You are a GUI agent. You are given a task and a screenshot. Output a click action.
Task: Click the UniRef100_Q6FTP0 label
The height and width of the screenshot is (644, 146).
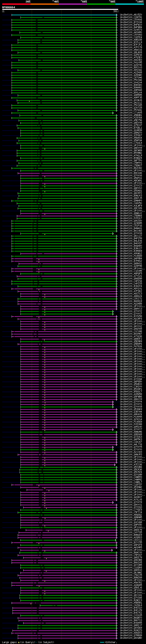pyautogui.click(x=131, y=161)
